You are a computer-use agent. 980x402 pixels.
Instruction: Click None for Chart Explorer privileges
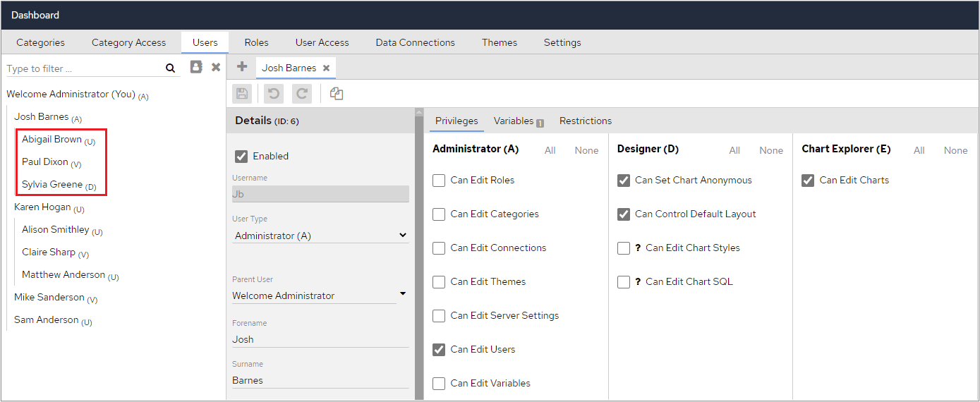point(956,150)
